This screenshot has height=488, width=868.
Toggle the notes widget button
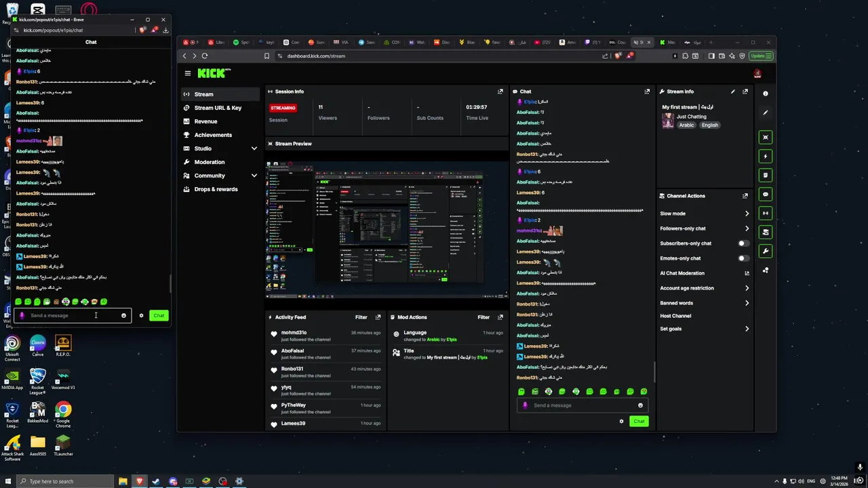coord(766,175)
